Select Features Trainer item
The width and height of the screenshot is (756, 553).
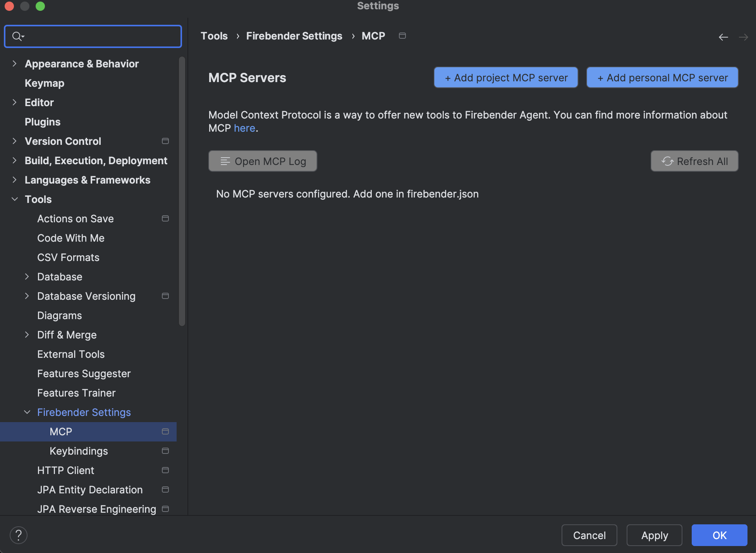(76, 393)
